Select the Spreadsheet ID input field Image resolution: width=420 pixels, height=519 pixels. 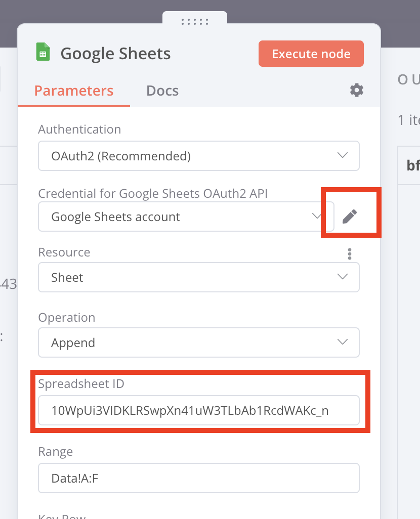198,410
